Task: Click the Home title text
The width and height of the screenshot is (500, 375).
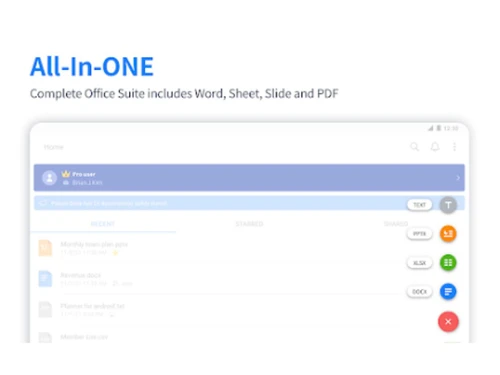Action: (x=54, y=147)
